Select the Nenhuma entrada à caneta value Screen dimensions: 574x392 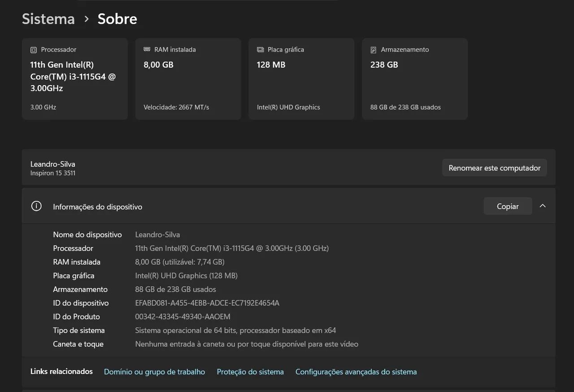pyautogui.click(x=247, y=344)
